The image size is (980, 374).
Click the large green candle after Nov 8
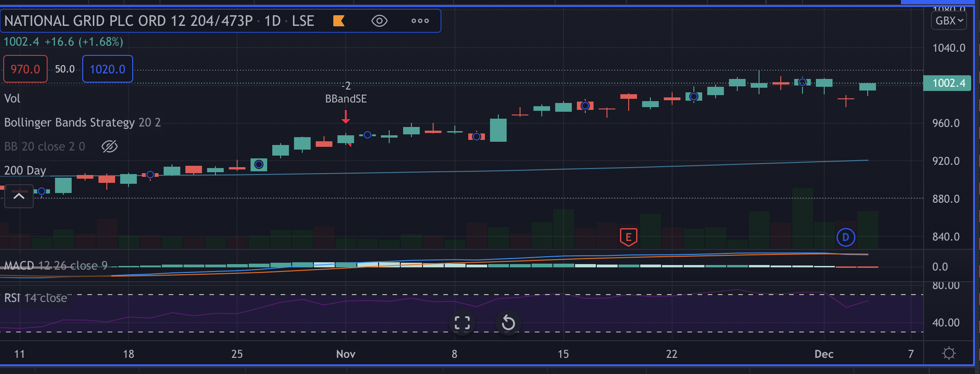click(498, 130)
